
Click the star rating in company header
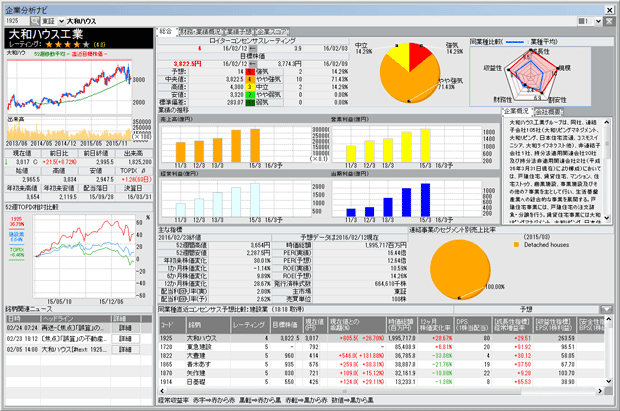click(x=67, y=44)
